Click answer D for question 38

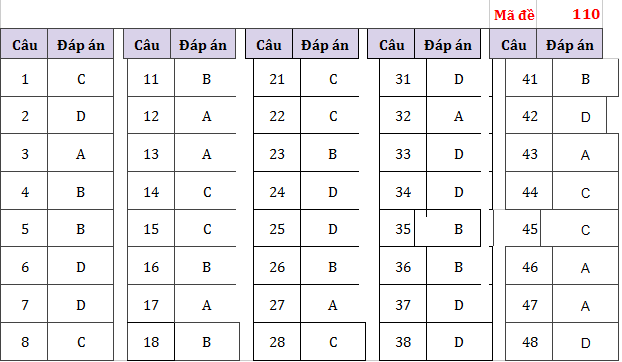tap(459, 342)
